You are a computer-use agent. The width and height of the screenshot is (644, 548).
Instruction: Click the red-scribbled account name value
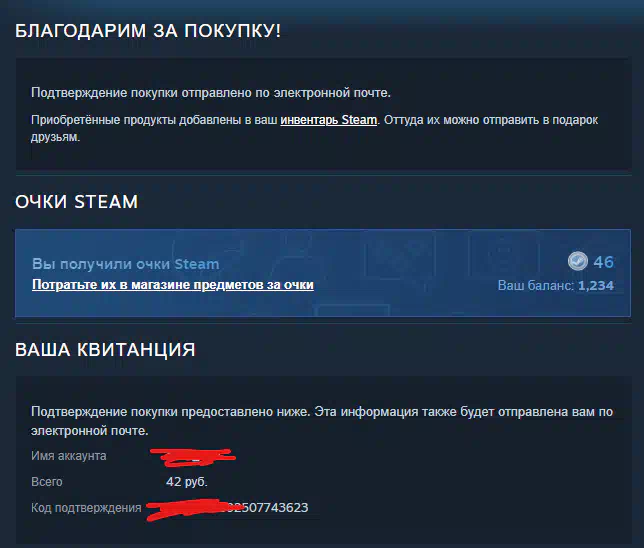(192, 457)
